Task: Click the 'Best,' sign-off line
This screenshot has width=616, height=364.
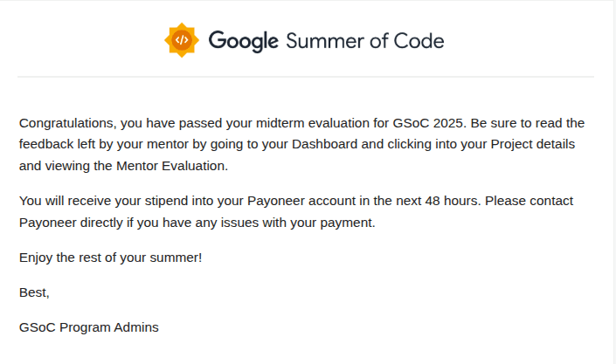Action: coord(35,292)
